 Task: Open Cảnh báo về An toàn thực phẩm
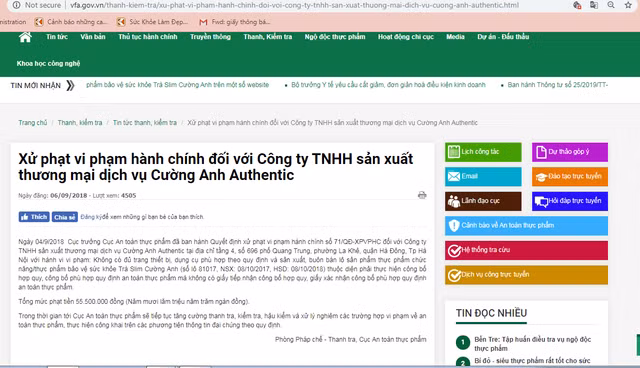pyautogui.click(x=526, y=226)
